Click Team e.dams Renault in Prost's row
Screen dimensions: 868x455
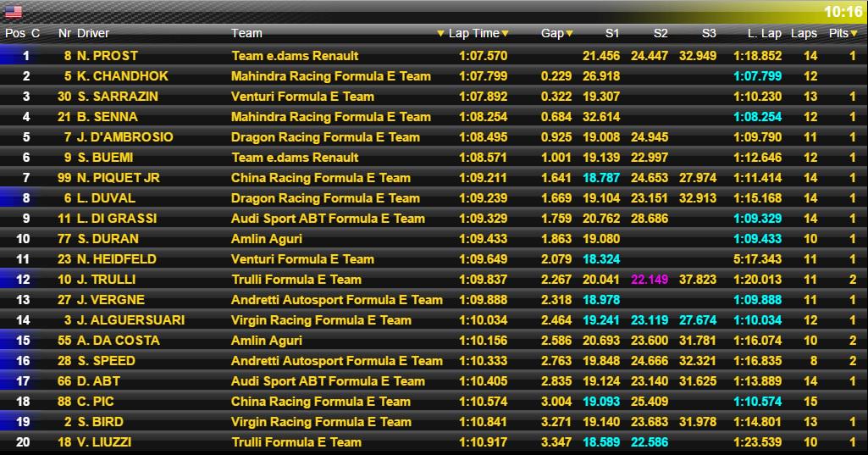(x=295, y=56)
